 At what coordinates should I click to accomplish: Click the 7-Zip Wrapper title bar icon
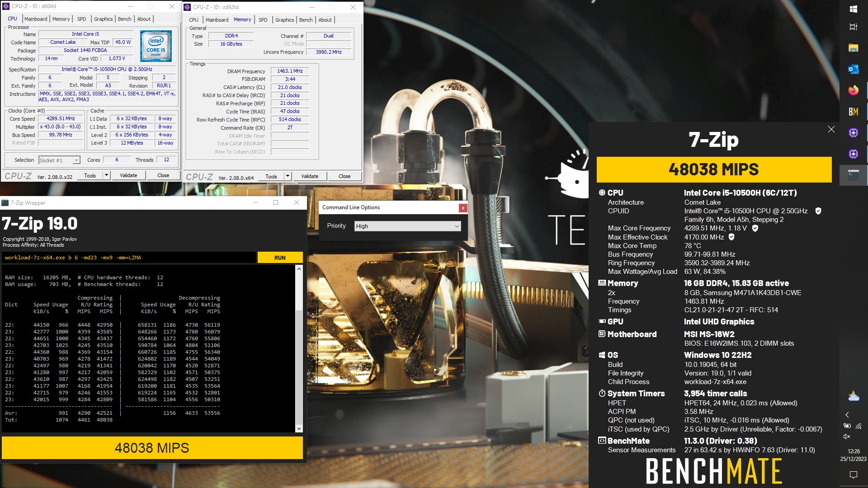5,203
